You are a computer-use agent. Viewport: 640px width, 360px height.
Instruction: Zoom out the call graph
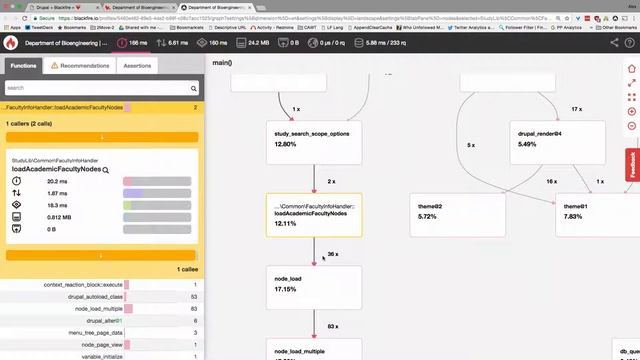(631, 126)
